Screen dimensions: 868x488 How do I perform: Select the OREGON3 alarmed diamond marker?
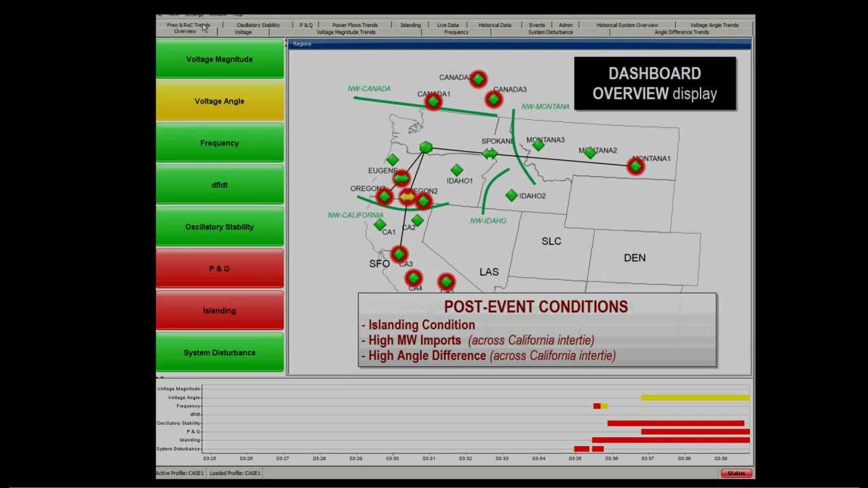coord(384,197)
